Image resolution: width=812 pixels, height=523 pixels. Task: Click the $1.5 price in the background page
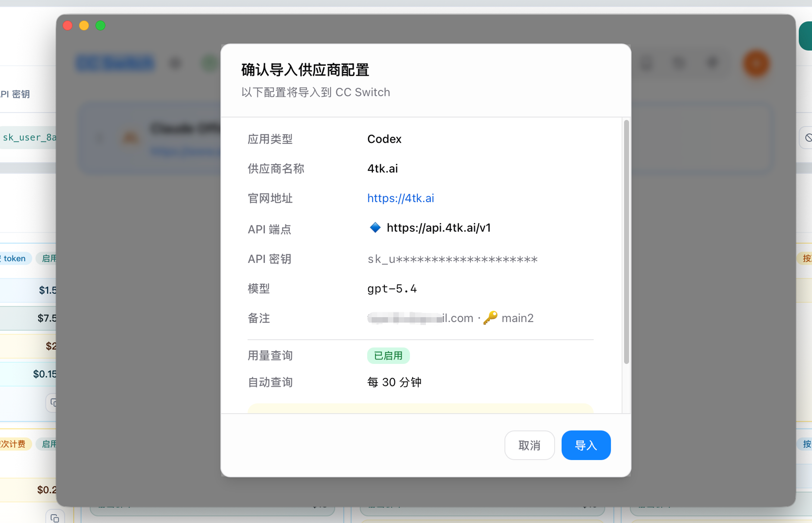(x=47, y=290)
